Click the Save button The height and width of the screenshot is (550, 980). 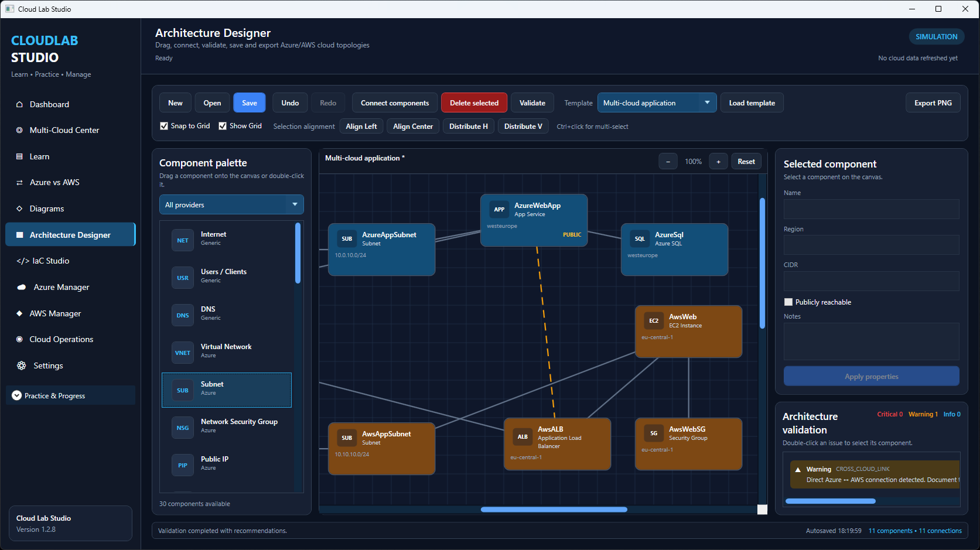tap(250, 103)
